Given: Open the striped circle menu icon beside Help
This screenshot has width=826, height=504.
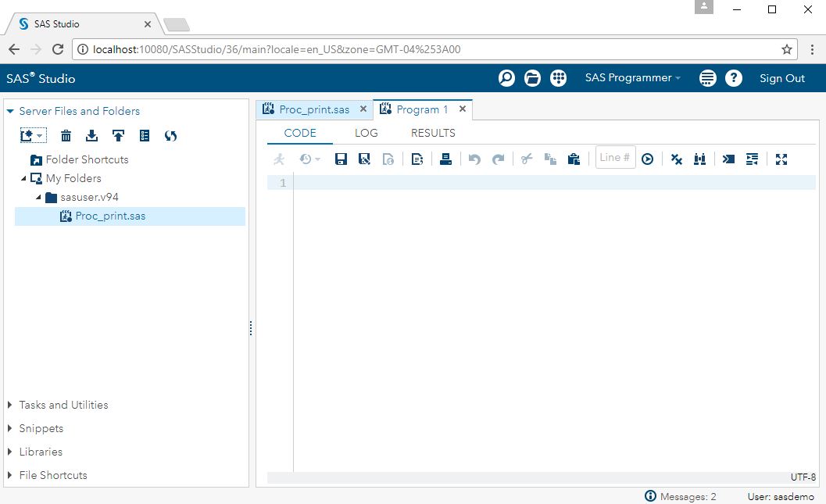Looking at the screenshot, I should tap(707, 78).
